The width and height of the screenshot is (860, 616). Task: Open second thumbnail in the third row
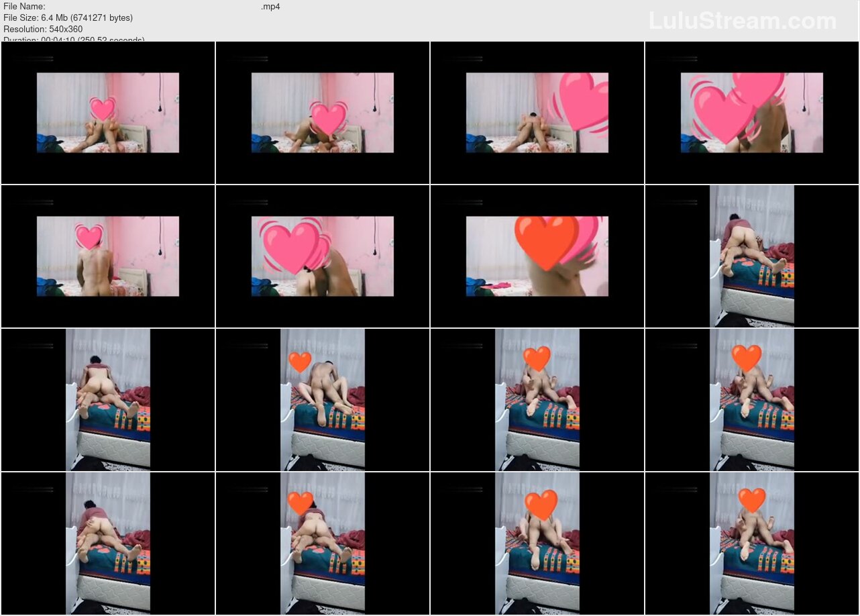pyautogui.click(x=323, y=399)
